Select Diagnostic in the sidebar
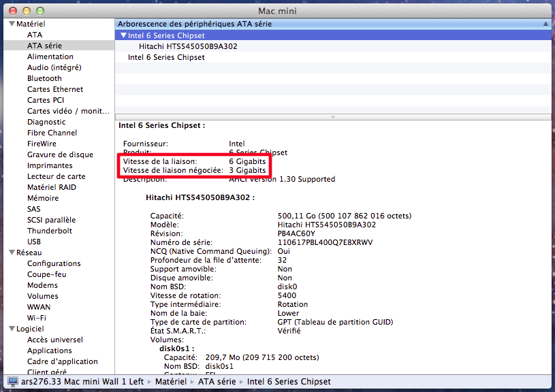The width and height of the screenshot is (555, 392). tap(46, 122)
